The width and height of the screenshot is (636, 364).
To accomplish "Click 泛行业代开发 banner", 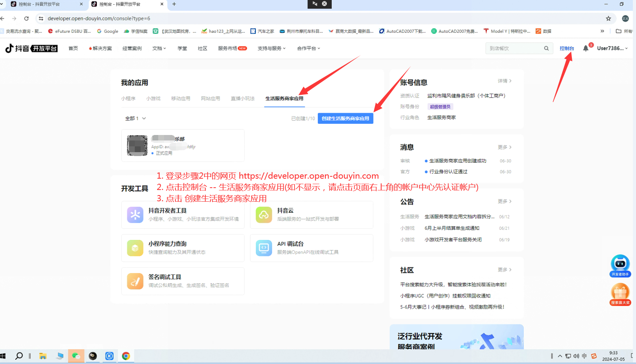I will [x=457, y=337].
